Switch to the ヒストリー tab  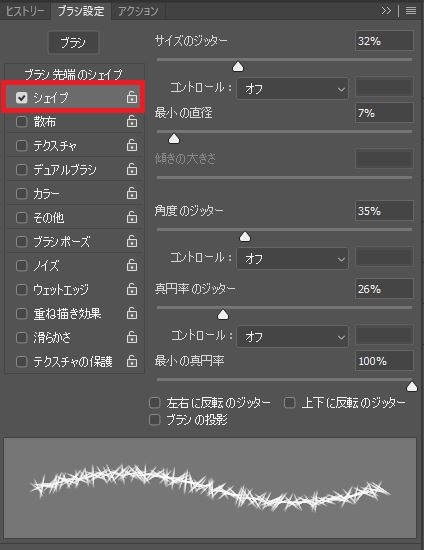coord(25,11)
